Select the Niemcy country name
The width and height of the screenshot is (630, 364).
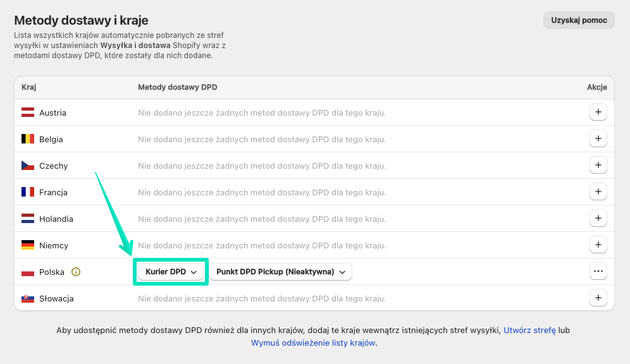[x=54, y=245]
